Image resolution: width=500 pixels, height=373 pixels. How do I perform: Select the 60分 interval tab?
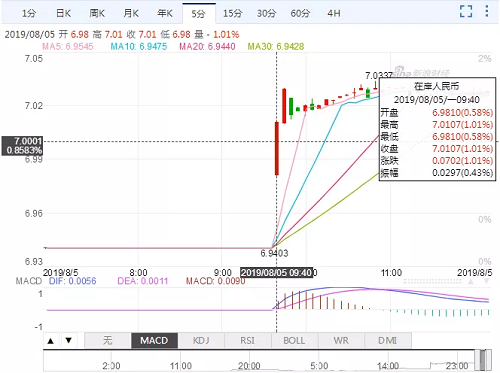[300, 13]
